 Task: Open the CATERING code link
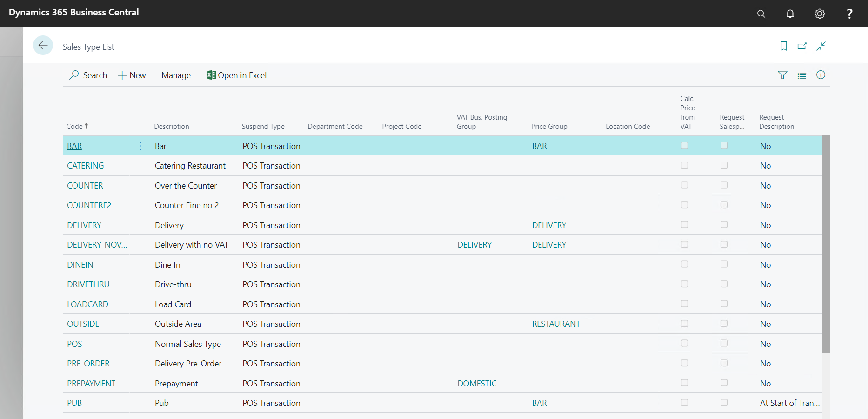pyautogui.click(x=86, y=166)
